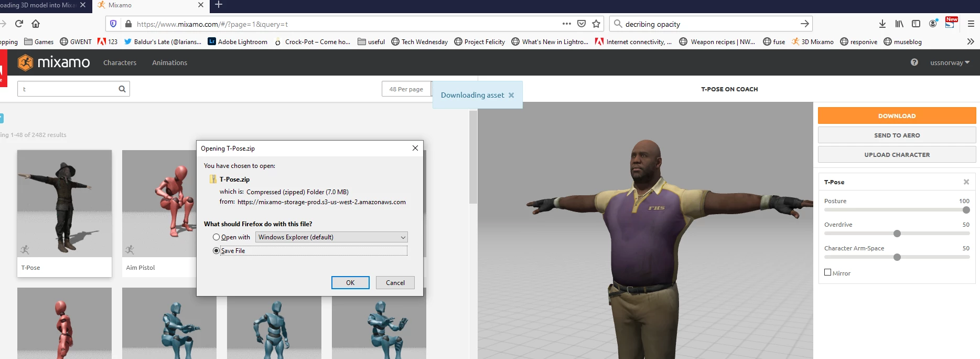Viewport: 980px width, 359px height.
Task: Dismiss the Downloading asset notification
Action: click(x=511, y=95)
